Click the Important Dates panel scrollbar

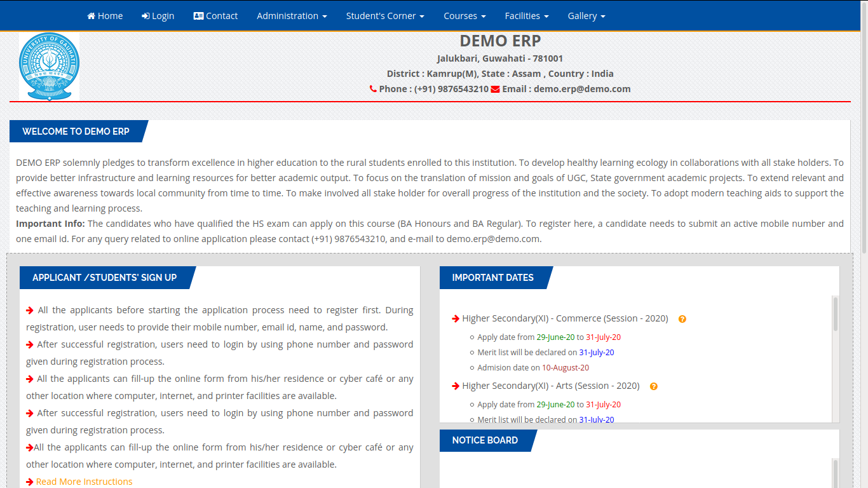[835, 315]
